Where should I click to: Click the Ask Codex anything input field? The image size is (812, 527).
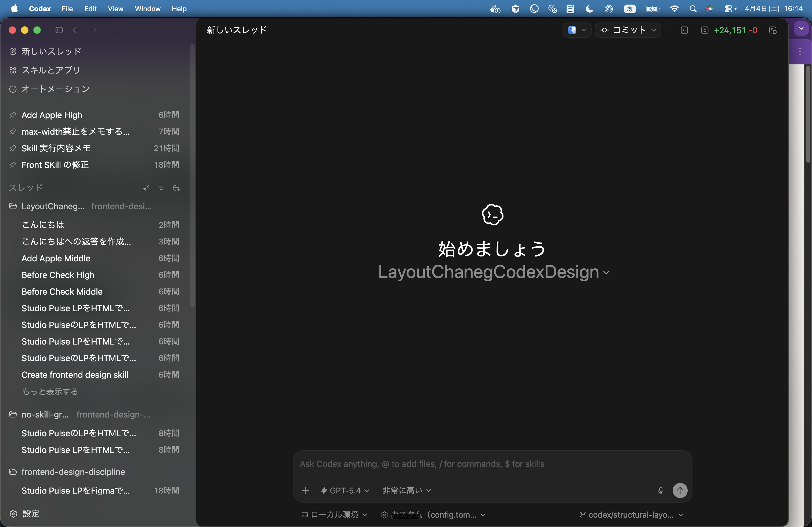point(492,464)
